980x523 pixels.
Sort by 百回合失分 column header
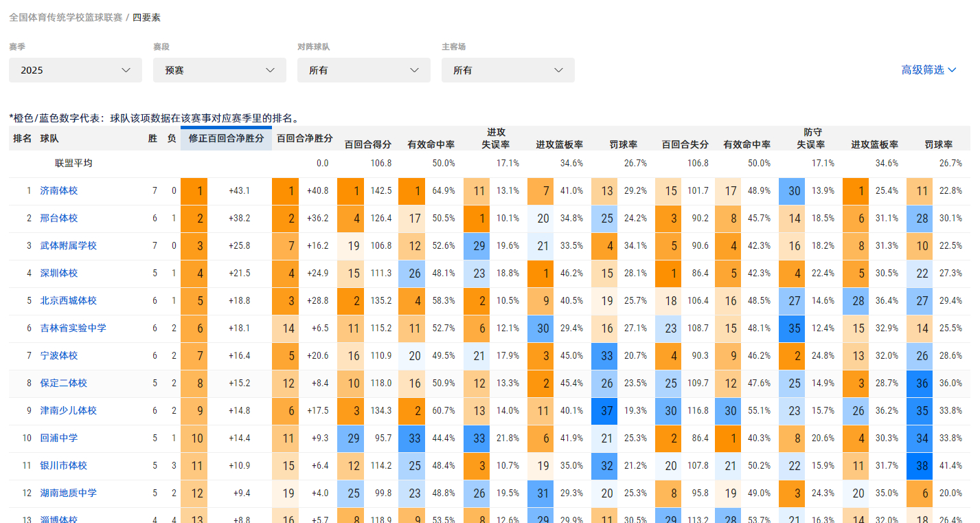685,144
